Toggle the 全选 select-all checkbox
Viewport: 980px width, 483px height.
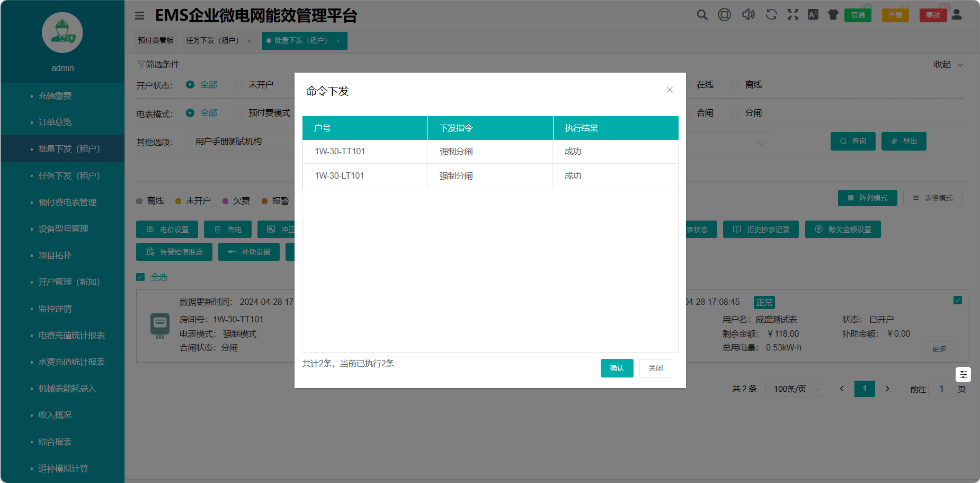tap(140, 277)
